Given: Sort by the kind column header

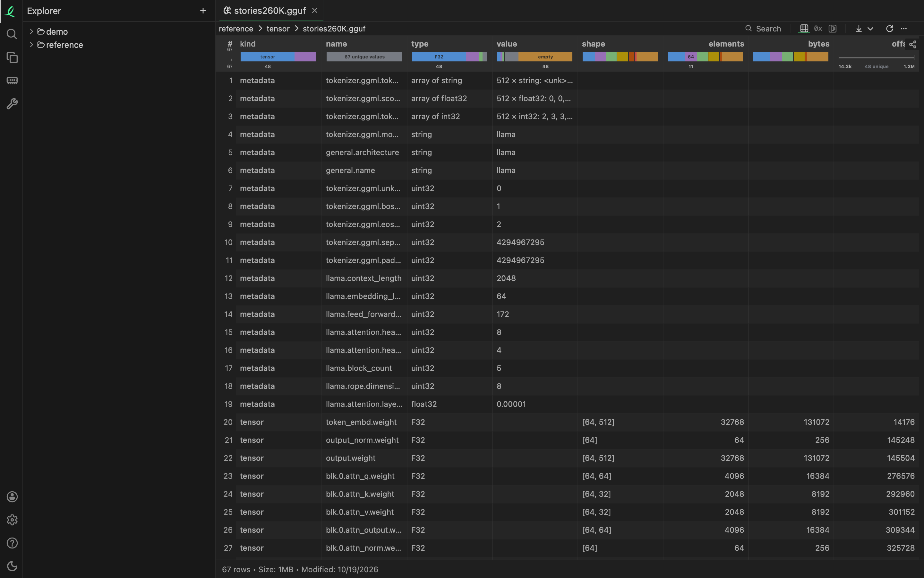Looking at the screenshot, I should coord(248,44).
